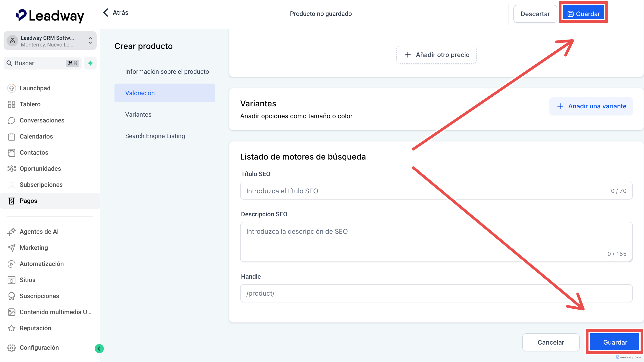Open the Oportunidades section
Viewport: 644px width, 362px height.
pos(40,169)
